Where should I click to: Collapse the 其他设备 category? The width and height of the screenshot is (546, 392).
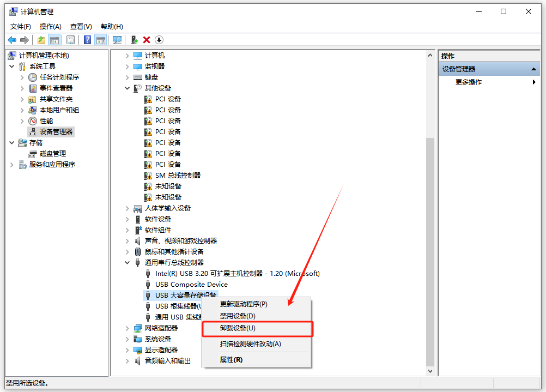coord(128,88)
